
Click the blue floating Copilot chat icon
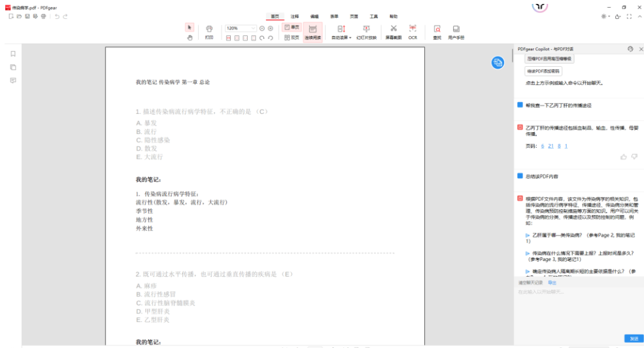(x=498, y=62)
